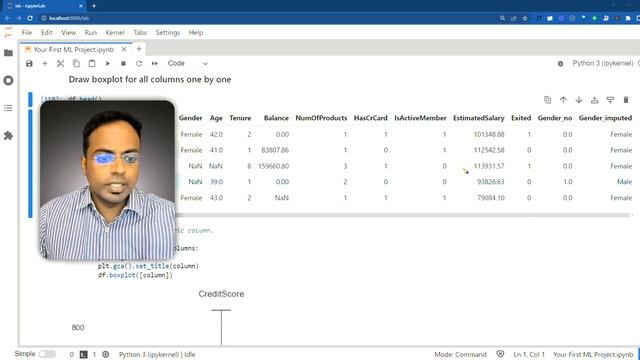This screenshot has width=640, height=360.
Task: Insert a cell above from the cell toolbar
Action: click(595, 100)
